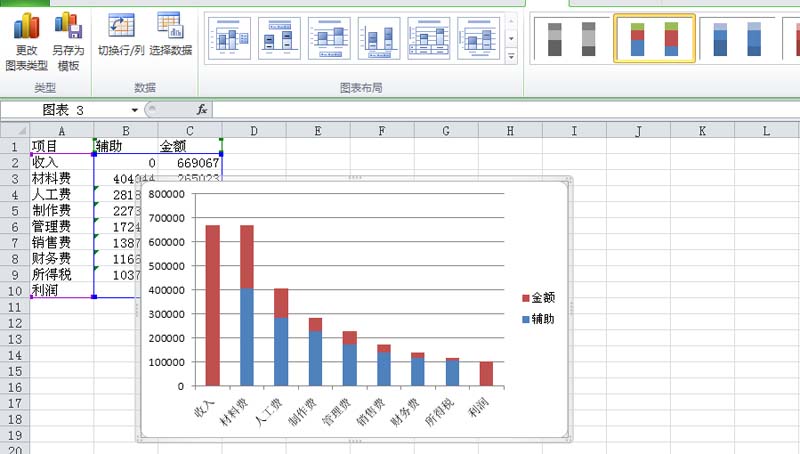
Task: Select column B header
Action: click(x=126, y=131)
